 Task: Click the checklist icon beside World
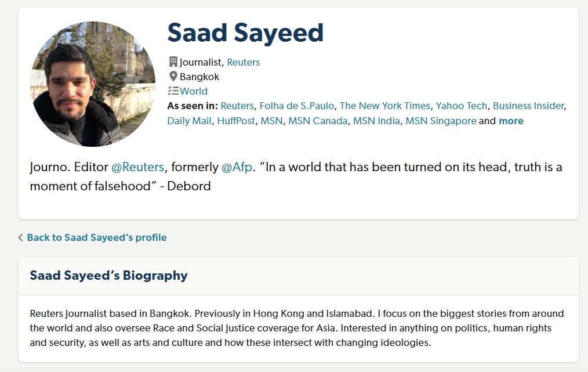(173, 91)
